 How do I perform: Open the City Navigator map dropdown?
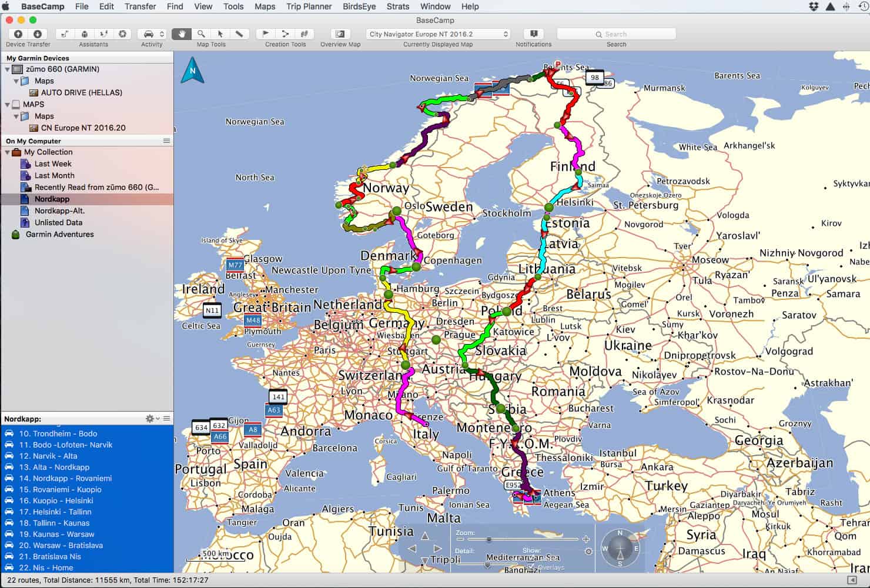click(438, 34)
